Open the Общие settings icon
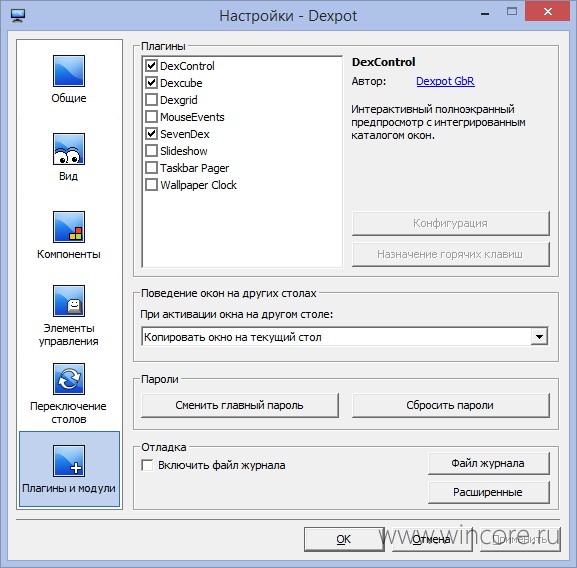This screenshot has width=577, height=568. coord(69,71)
